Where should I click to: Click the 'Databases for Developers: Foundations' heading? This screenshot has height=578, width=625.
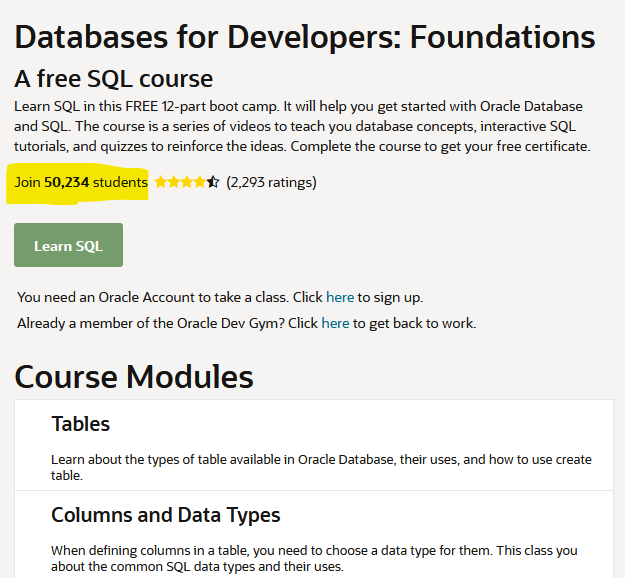[x=305, y=37]
